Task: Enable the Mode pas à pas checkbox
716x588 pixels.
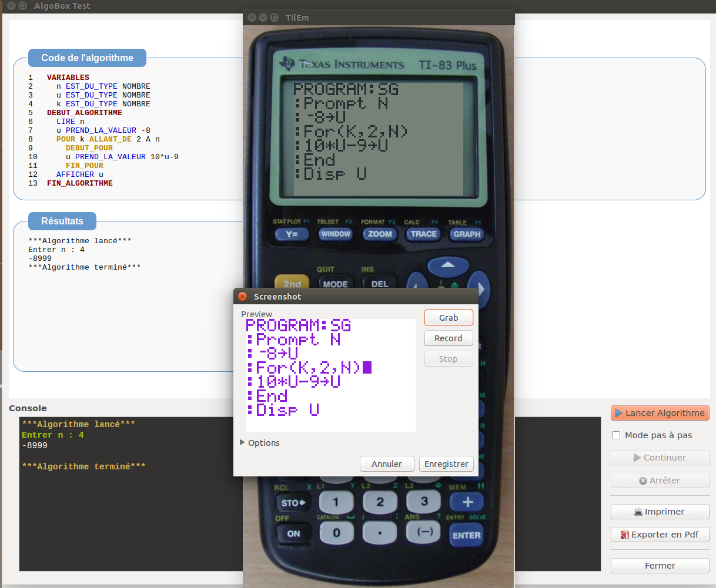Action: (616, 435)
